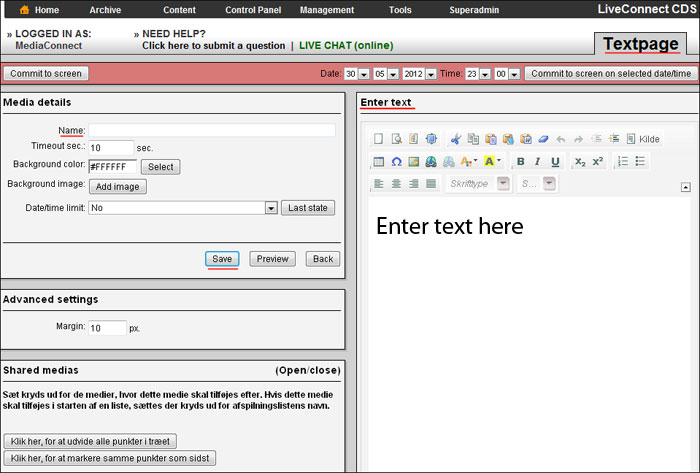Justify the text
This screenshot has width=700, height=473.
(431, 183)
